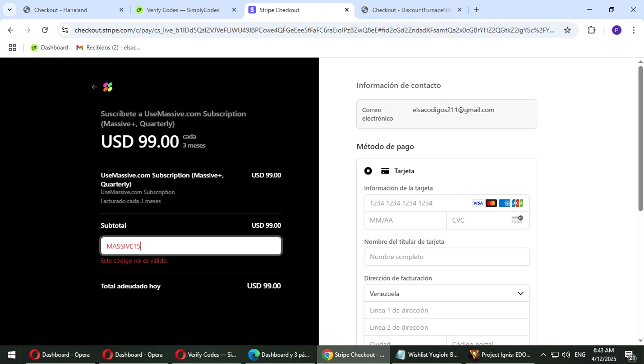Open the network tray icon
The image size is (644, 364).
point(555,355)
